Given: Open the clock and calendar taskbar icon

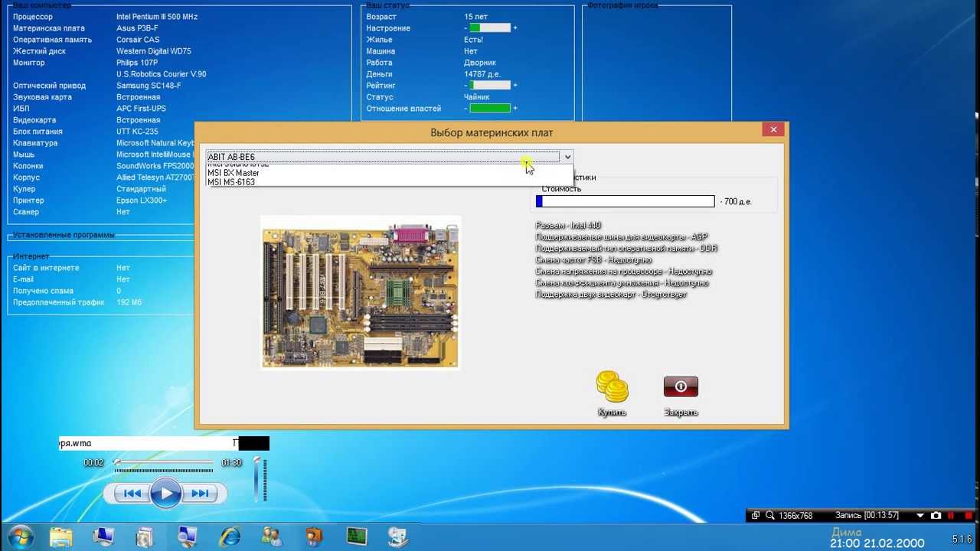Looking at the screenshot, I should 397,537.
